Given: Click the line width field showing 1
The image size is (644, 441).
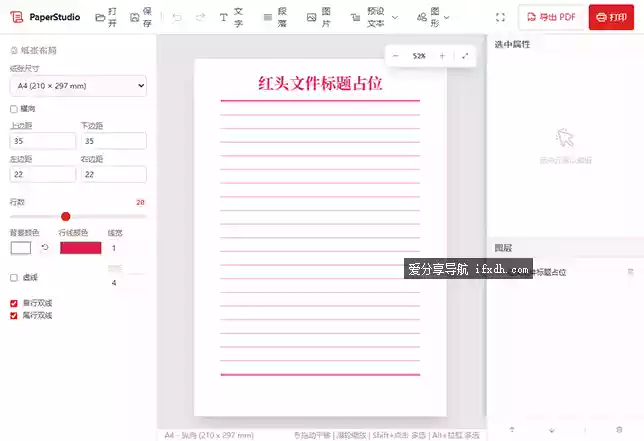Looking at the screenshot, I should pos(126,248).
